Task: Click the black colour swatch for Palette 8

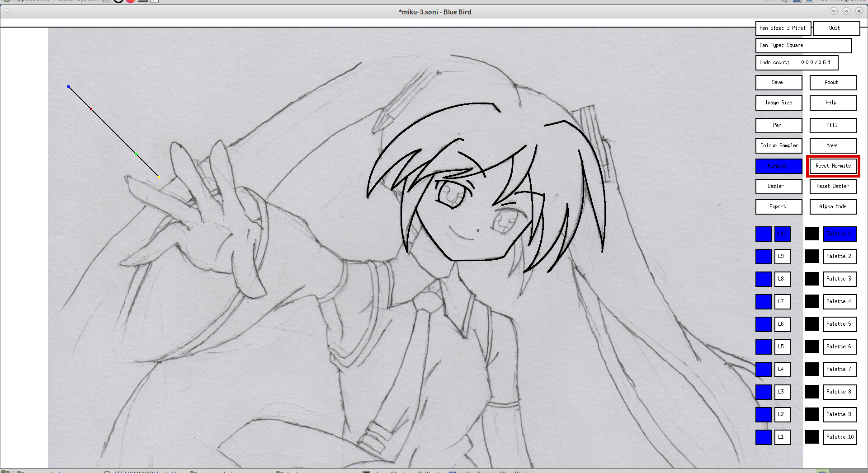Action: [x=812, y=392]
